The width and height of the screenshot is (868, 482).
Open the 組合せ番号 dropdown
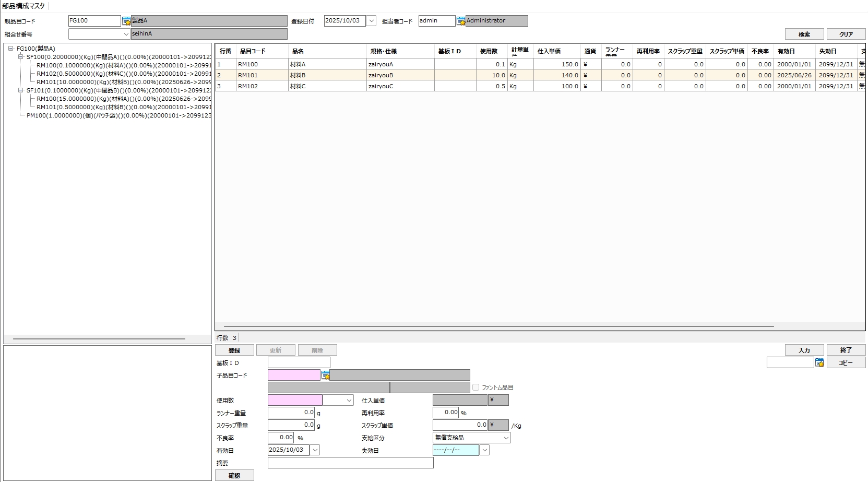[126, 34]
